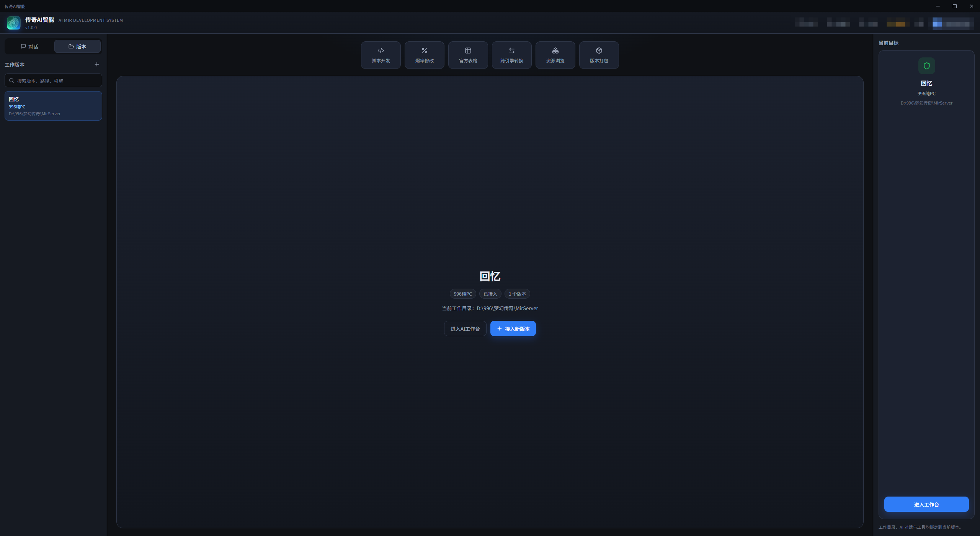
Task: Open the 资源浏览 resource browser
Action: (555, 55)
